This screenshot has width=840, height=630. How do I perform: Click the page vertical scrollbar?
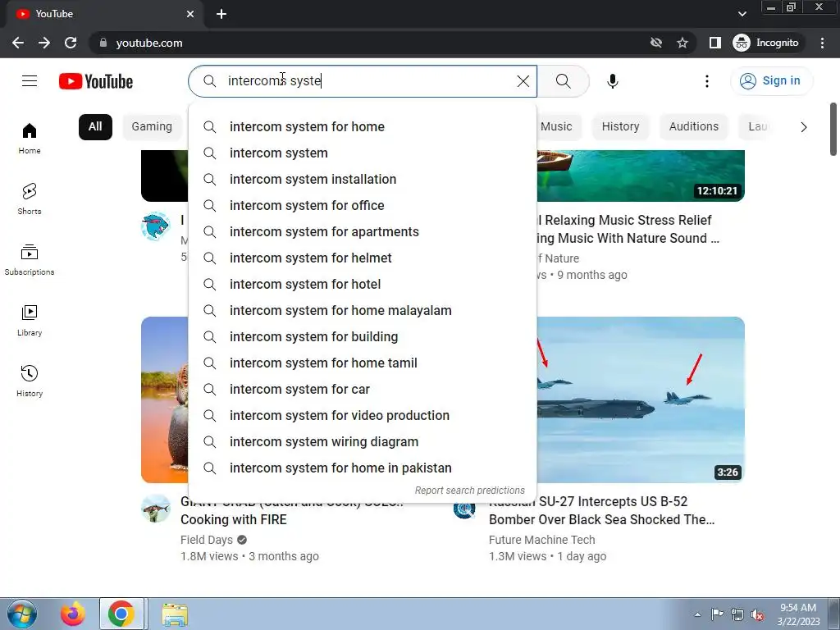tap(833, 129)
